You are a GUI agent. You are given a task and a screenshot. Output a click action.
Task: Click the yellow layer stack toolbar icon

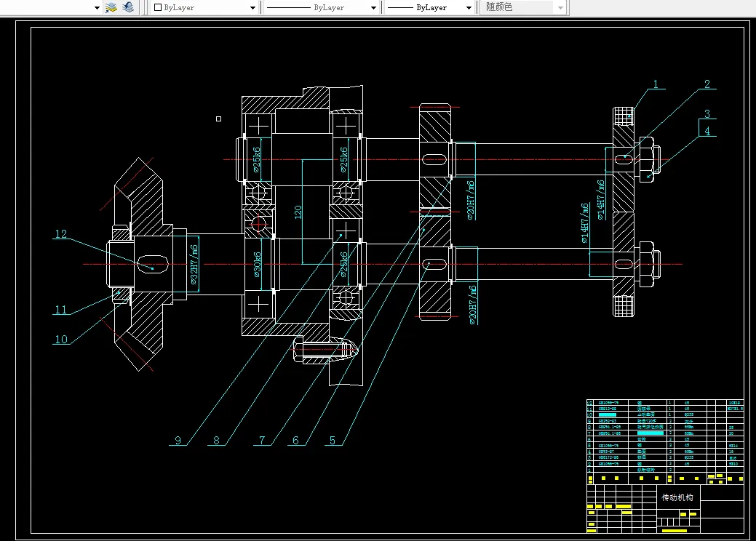(111, 7)
